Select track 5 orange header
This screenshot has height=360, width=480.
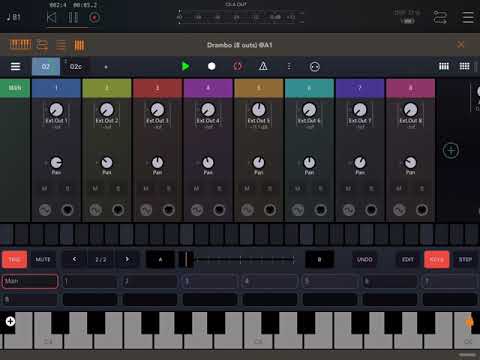tap(259, 88)
